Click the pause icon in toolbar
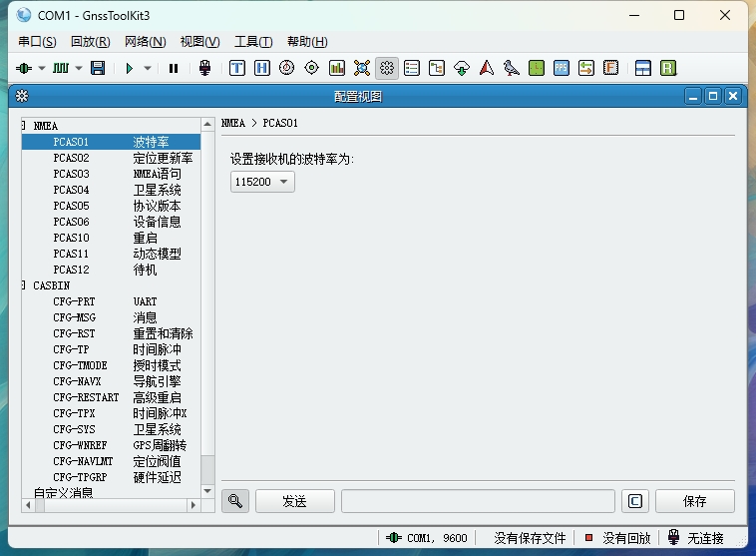This screenshot has height=556, width=756. pos(174,68)
